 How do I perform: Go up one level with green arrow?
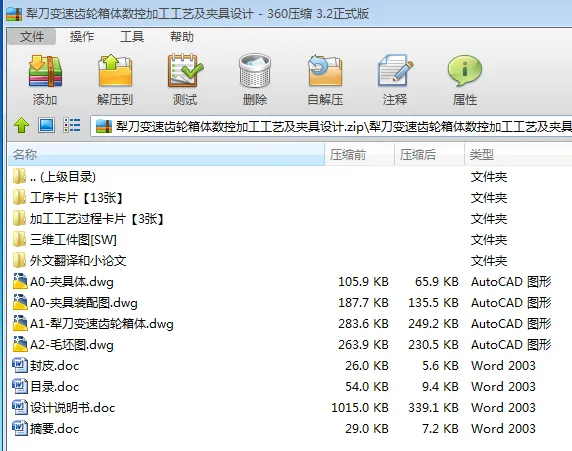point(22,125)
